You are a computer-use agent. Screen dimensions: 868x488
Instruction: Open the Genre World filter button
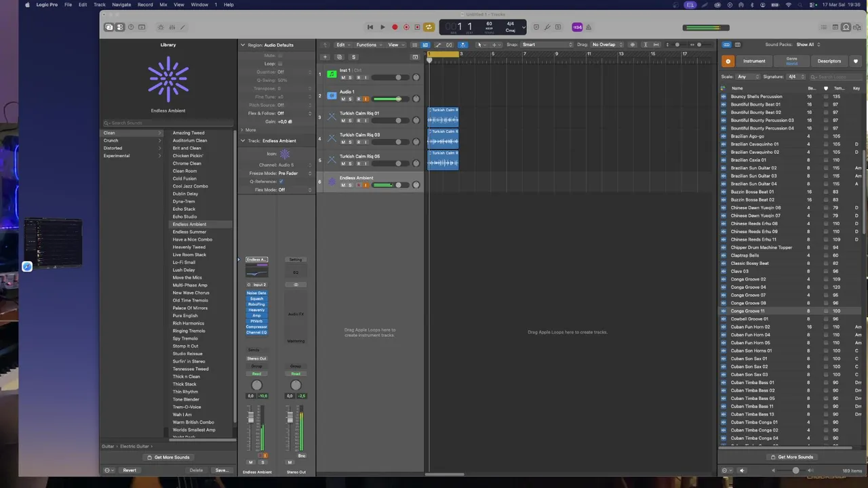(x=791, y=61)
